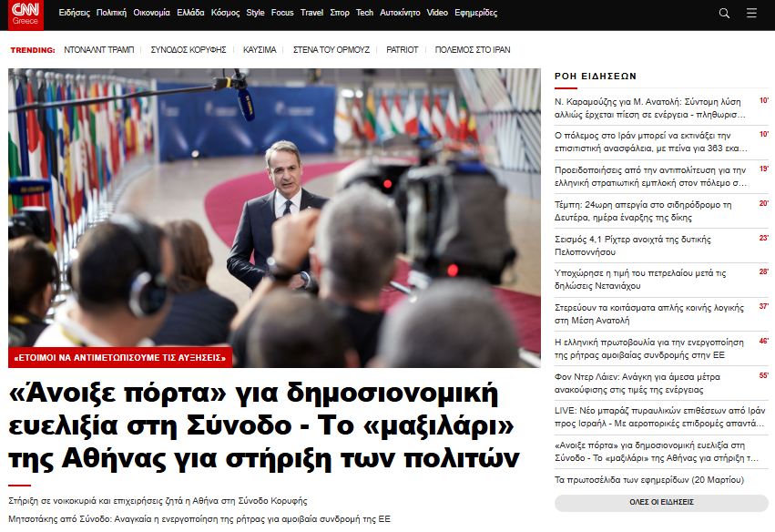Viewport: 775px width, 532px height.
Task: Open the Σπορ section
Action: [x=340, y=14]
